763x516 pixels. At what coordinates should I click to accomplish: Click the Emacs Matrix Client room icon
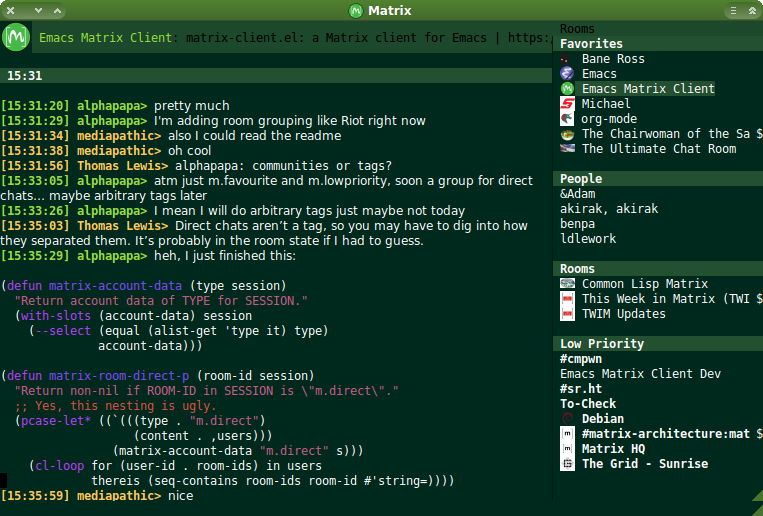(x=567, y=89)
